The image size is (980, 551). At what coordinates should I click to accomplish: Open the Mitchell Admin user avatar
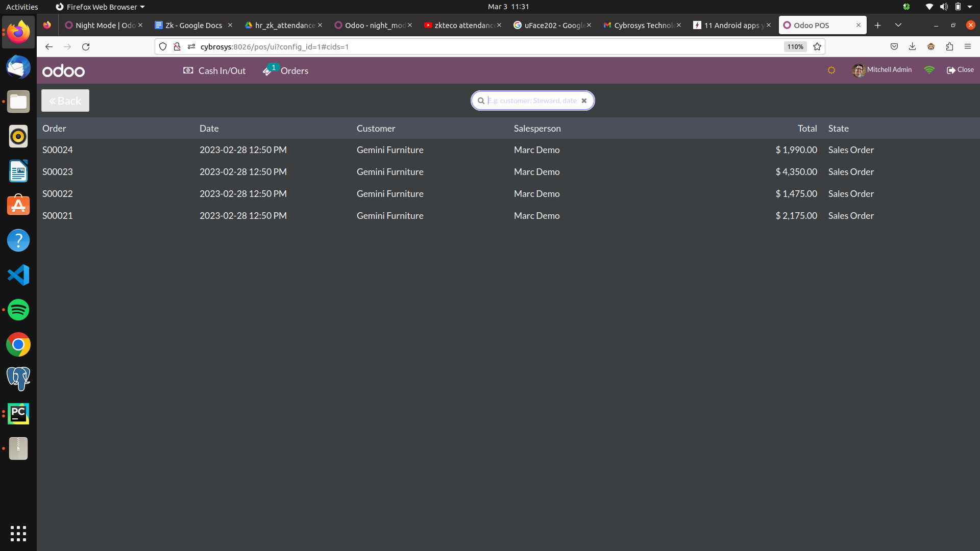tap(859, 70)
